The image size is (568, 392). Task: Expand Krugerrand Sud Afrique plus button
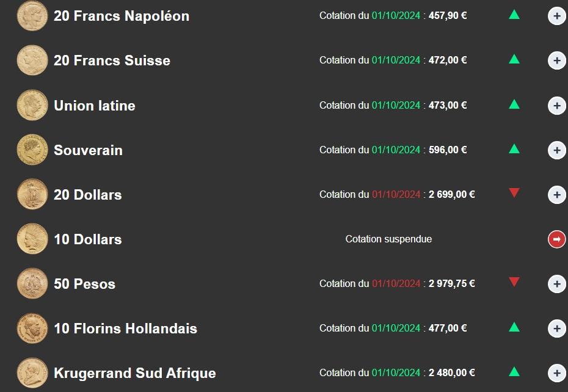click(x=556, y=372)
